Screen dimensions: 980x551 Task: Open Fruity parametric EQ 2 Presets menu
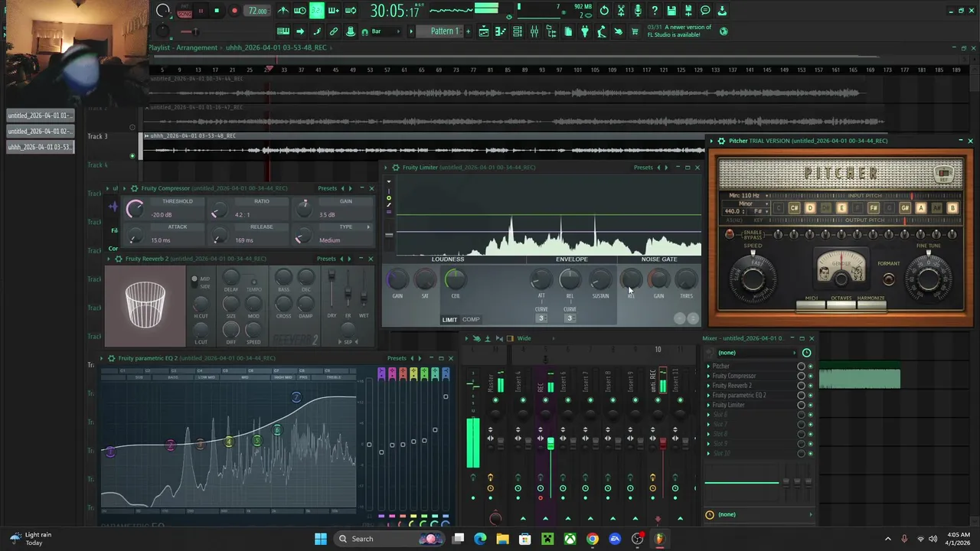point(397,358)
